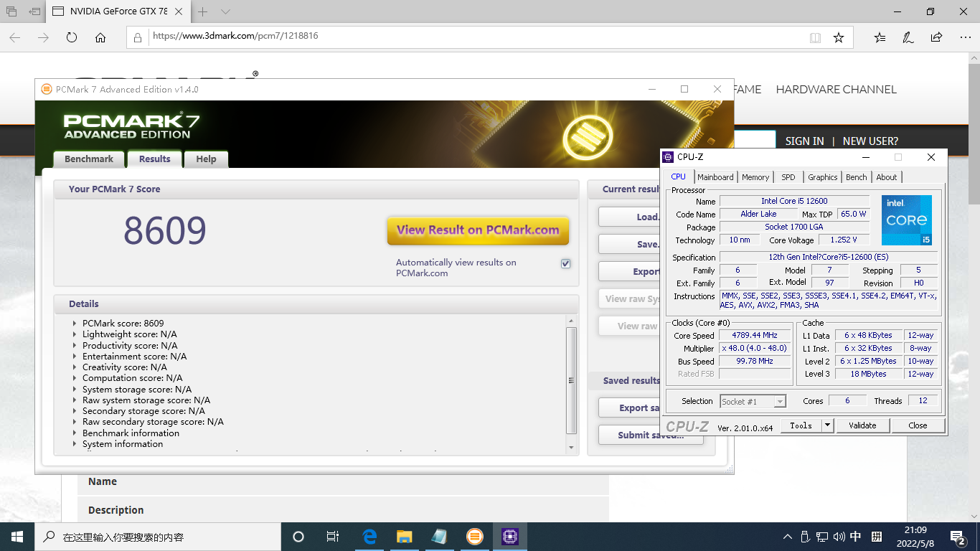Add page to favorites star icon
980x551 pixels.
[839, 37]
